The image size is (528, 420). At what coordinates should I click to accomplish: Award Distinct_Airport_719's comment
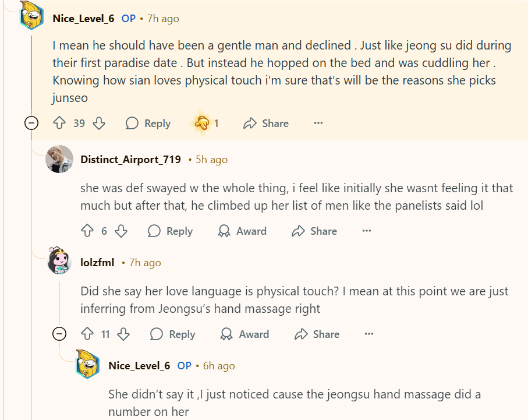click(x=242, y=231)
